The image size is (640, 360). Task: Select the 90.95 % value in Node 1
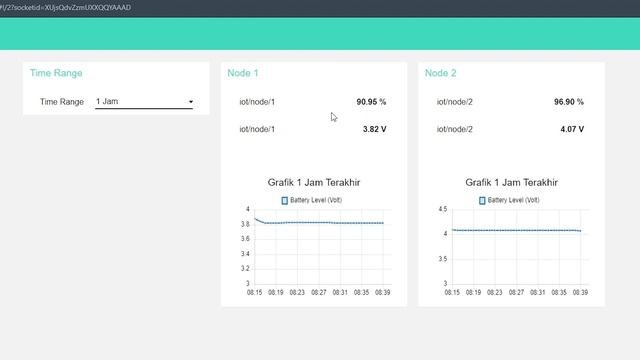point(371,102)
